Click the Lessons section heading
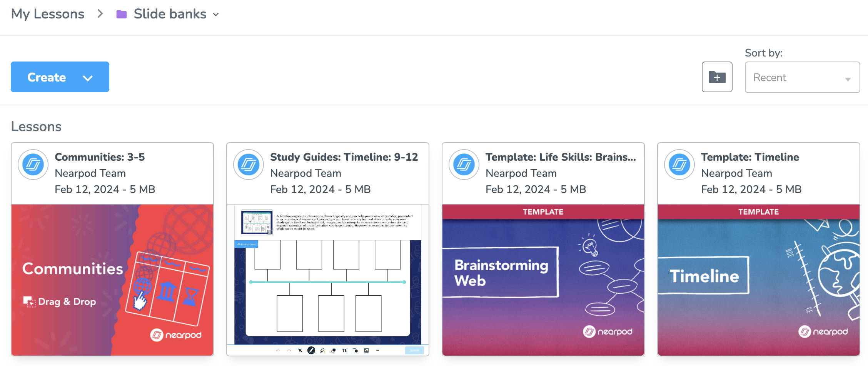The width and height of the screenshot is (868, 366). tap(36, 126)
